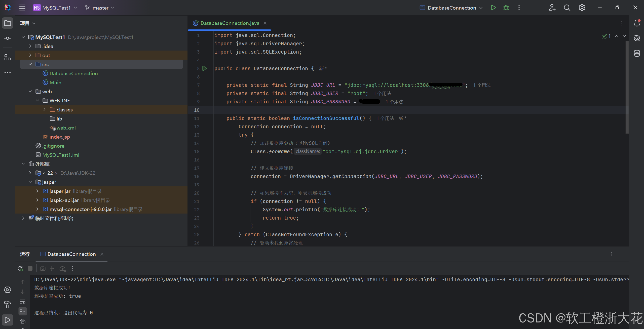Open the Commit tool window icon

pyautogui.click(x=7, y=38)
